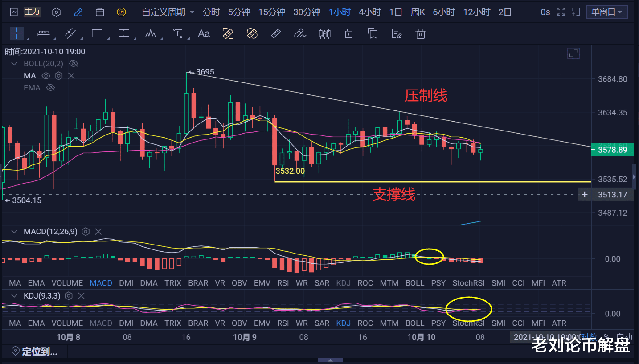Viewport: 639px width, 364px height.
Task: Activate the blue pencil drawing icon
Action: coord(78,12)
